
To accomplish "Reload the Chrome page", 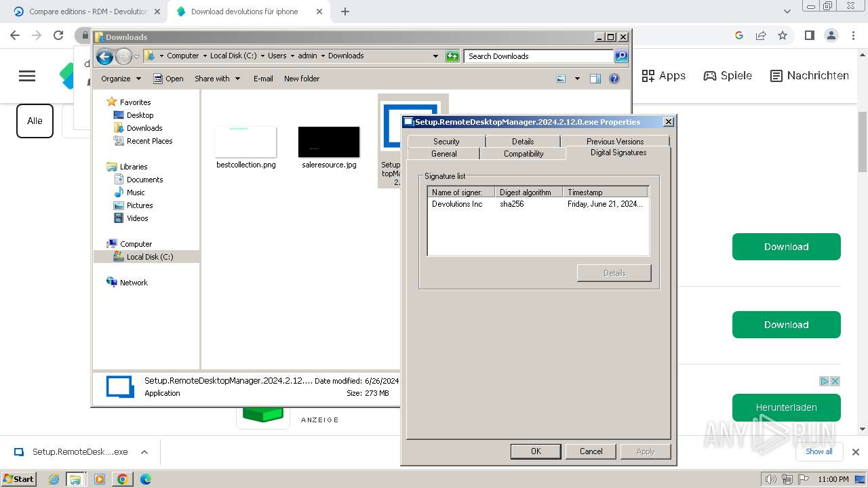I will pos(58,35).
